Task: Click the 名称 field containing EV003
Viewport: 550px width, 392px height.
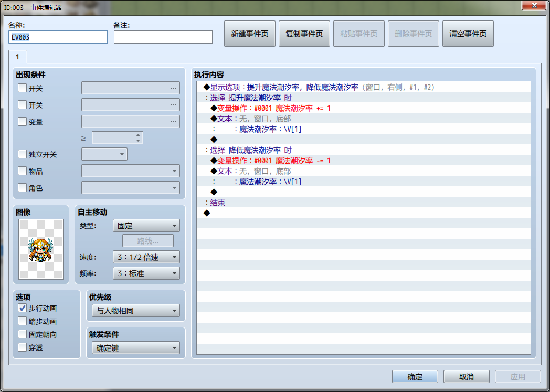Action: (x=58, y=37)
